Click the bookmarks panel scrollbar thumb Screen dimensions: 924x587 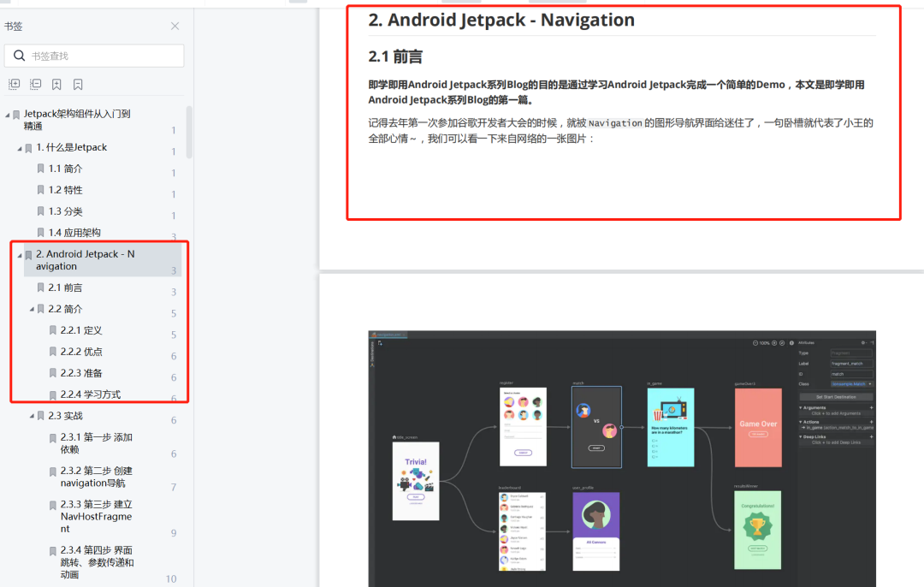coord(189,132)
